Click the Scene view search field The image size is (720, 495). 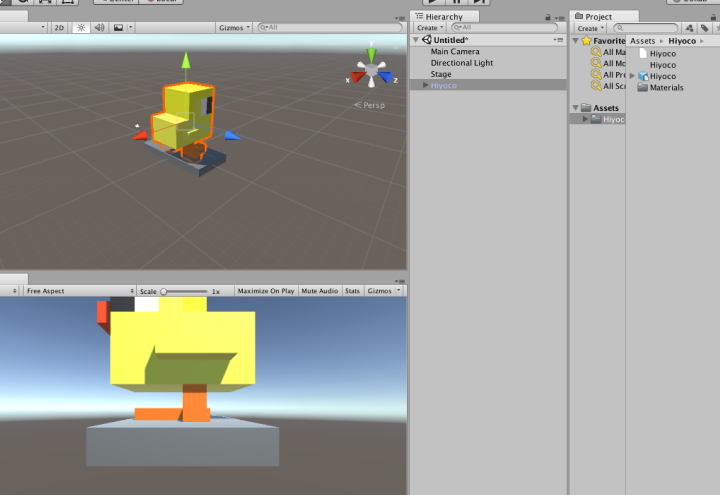point(330,28)
